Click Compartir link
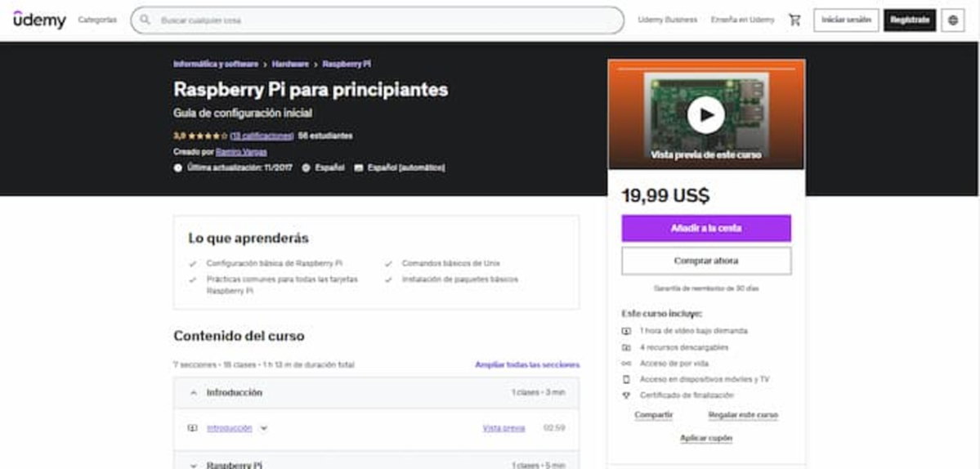The height and width of the screenshot is (469, 980). 653,415
